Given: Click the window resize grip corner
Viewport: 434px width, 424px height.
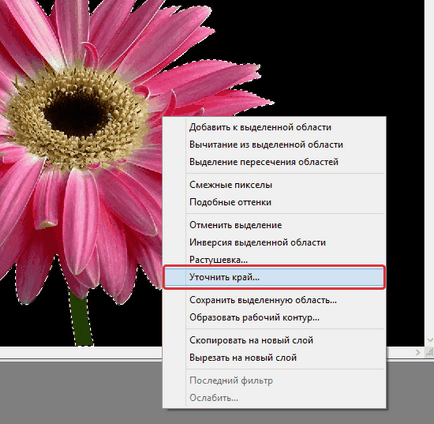Looking at the screenshot, I should point(430,352).
